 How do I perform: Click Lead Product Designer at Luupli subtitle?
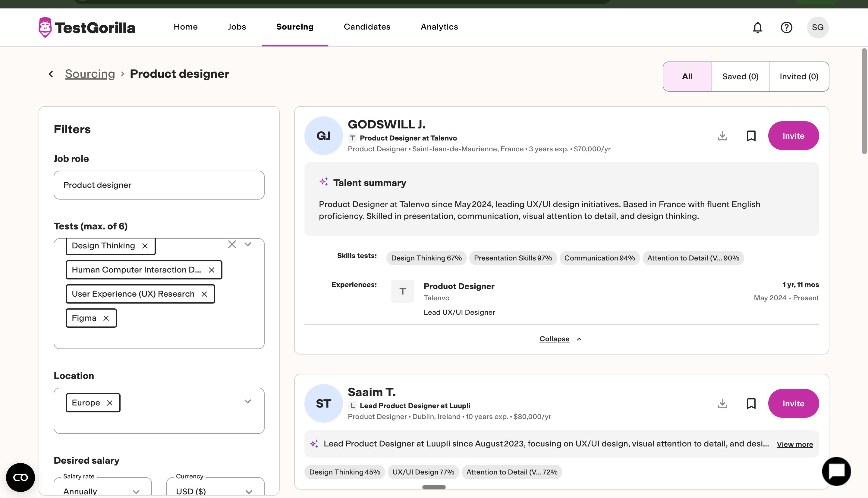pos(415,406)
